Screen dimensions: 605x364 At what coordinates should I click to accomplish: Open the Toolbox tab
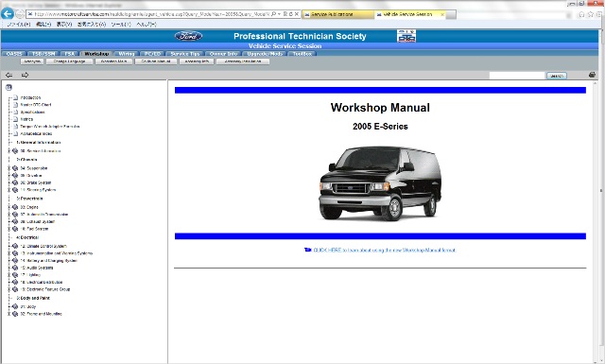[302, 54]
